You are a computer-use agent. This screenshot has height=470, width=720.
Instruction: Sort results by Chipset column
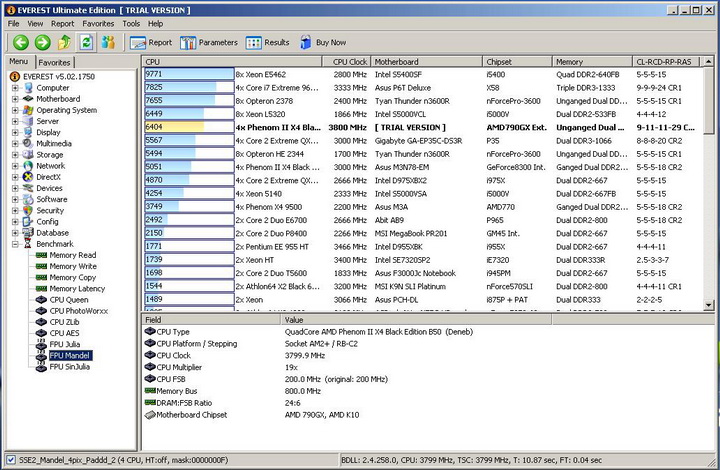pyautogui.click(x=518, y=62)
